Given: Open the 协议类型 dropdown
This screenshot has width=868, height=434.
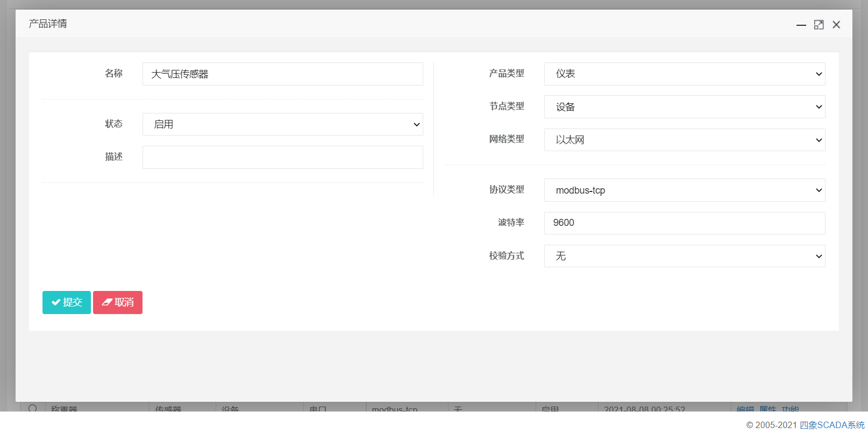Looking at the screenshot, I should pyautogui.click(x=685, y=190).
